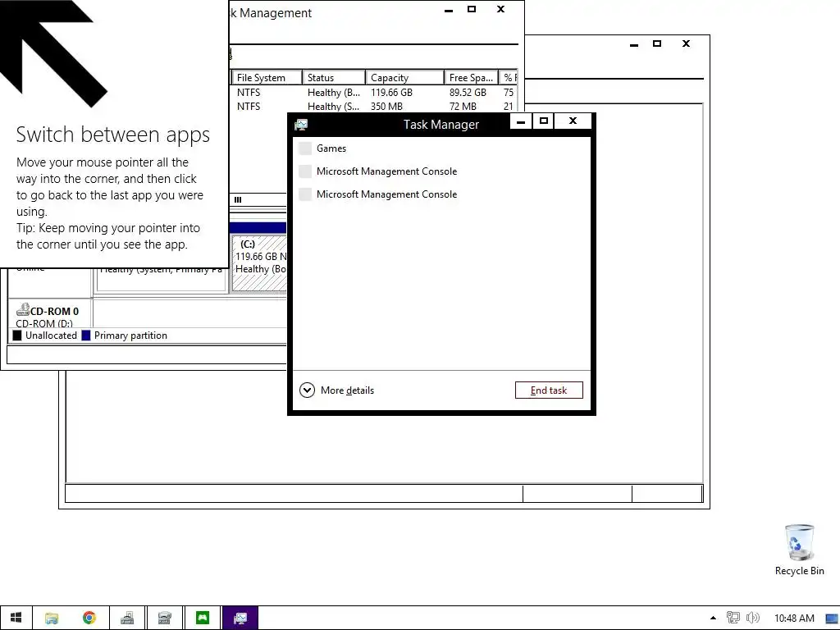The image size is (840, 630).
Task: Select Games in Task Manager list
Action: [x=441, y=148]
